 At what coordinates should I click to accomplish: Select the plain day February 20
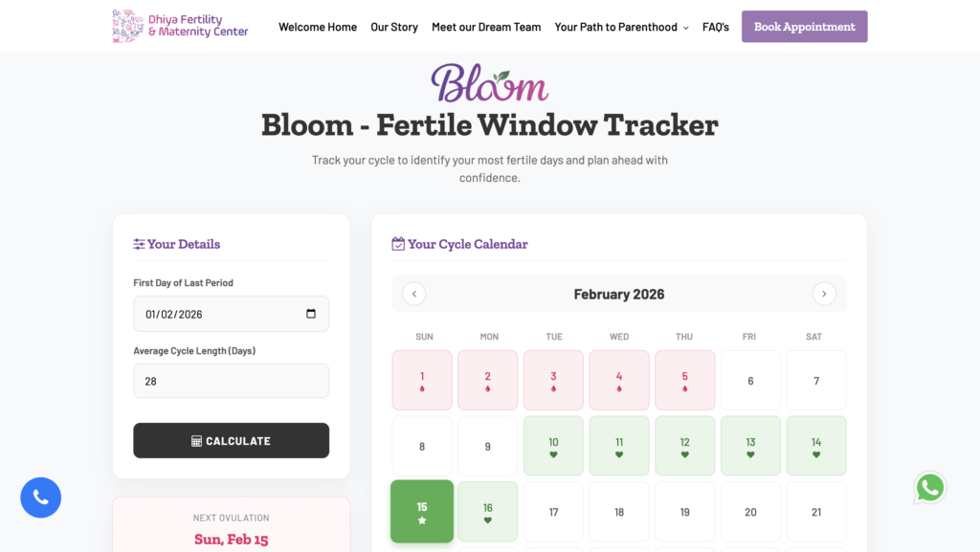(750, 511)
